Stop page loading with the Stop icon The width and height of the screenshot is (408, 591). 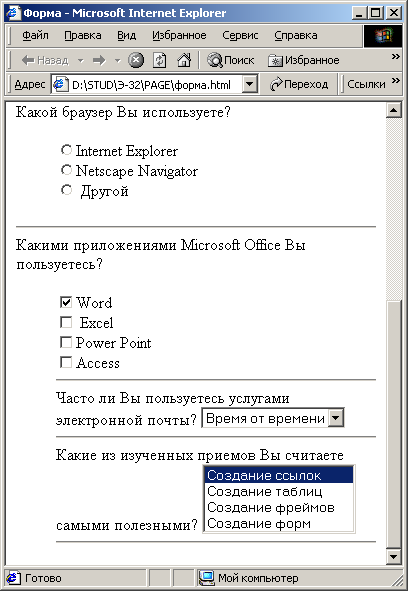coord(136,60)
